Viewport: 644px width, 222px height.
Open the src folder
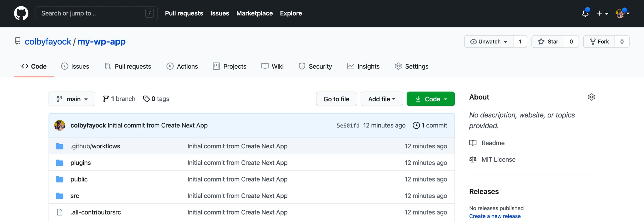75,196
